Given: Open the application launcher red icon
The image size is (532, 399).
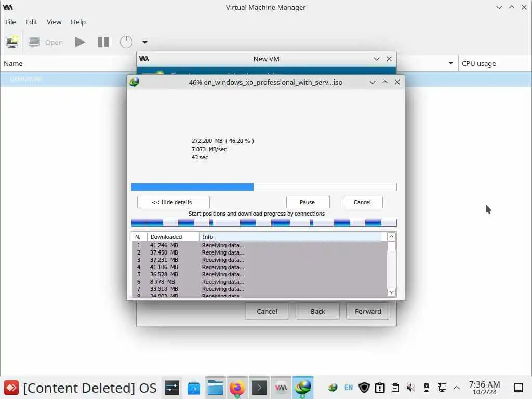Looking at the screenshot, I should (11, 388).
